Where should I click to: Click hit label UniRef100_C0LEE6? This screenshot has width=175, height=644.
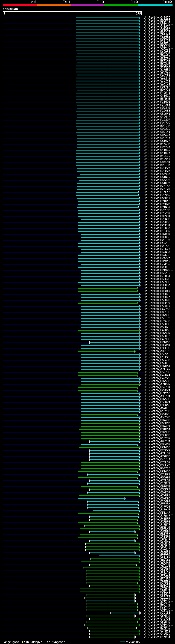157,288
